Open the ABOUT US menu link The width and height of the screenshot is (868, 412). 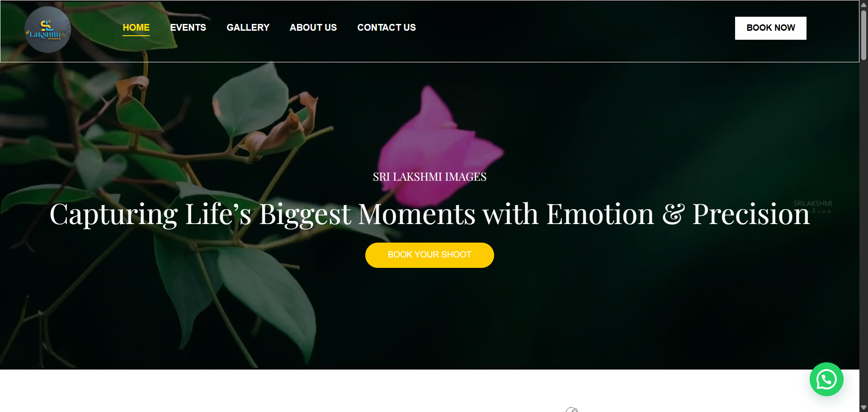(313, 28)
